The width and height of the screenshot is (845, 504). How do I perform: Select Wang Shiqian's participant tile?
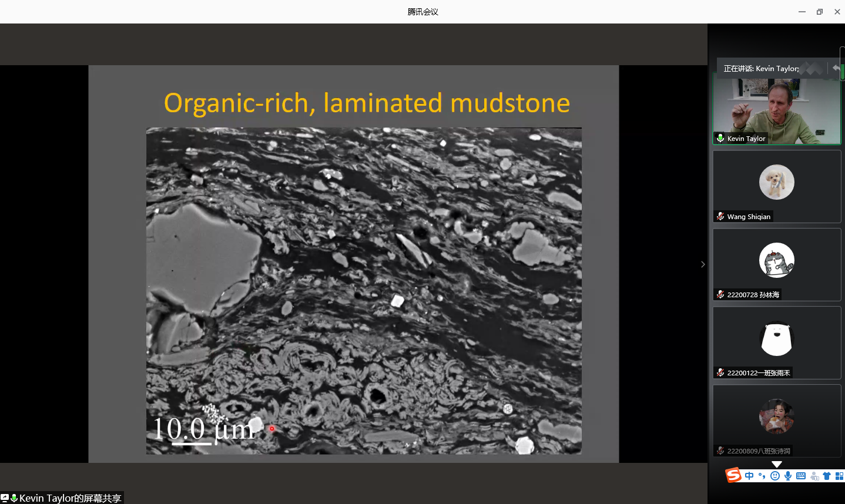tap(776, 186)
